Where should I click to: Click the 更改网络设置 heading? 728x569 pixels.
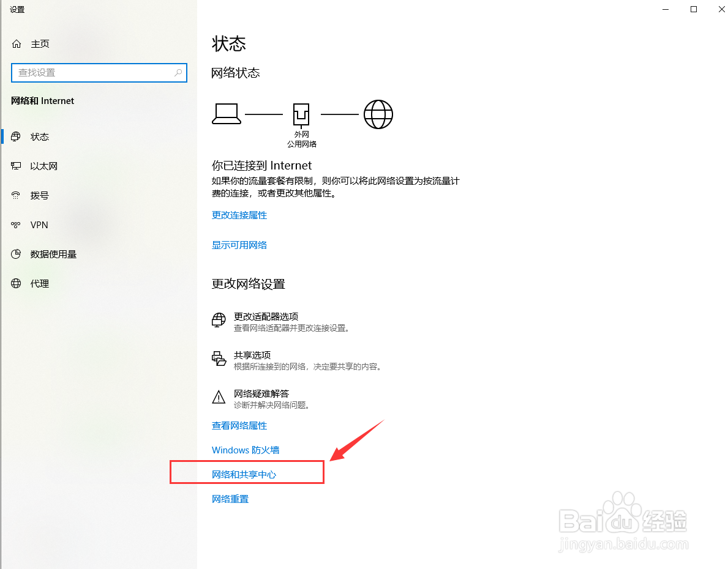point(249,283)
